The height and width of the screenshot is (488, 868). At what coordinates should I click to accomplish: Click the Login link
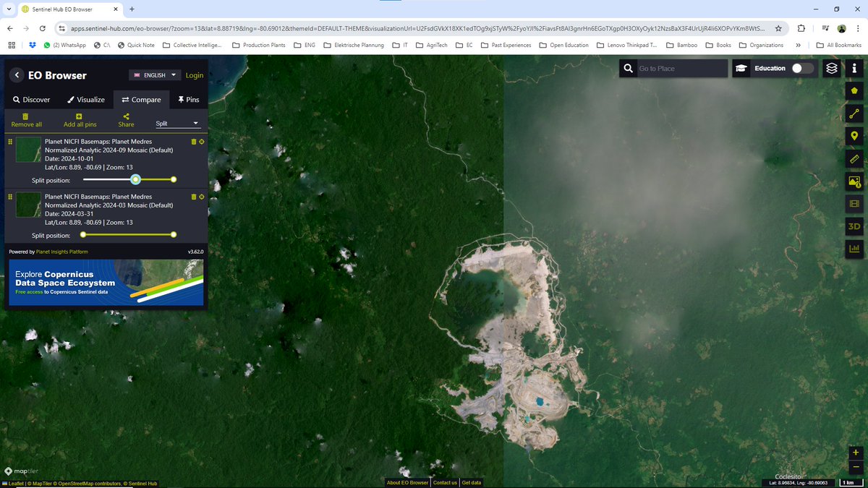pos(195,75)
